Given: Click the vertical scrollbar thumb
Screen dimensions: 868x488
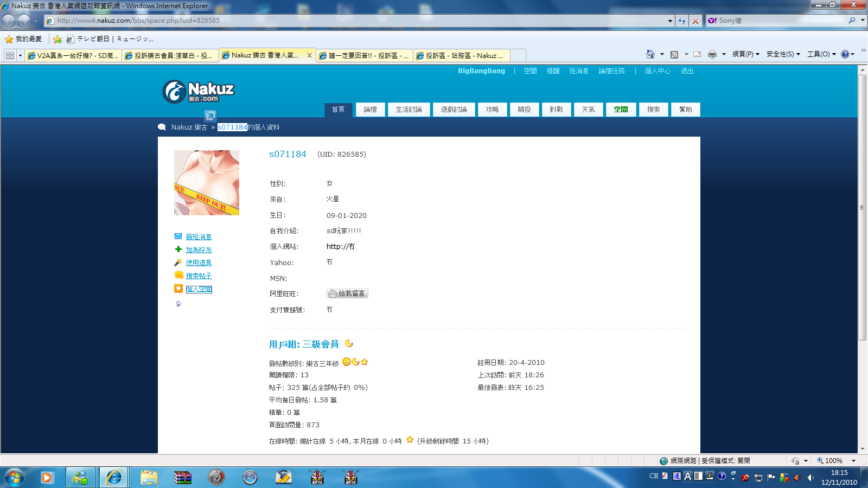Looking at the screenshot, I should click(x=863, y=208).
